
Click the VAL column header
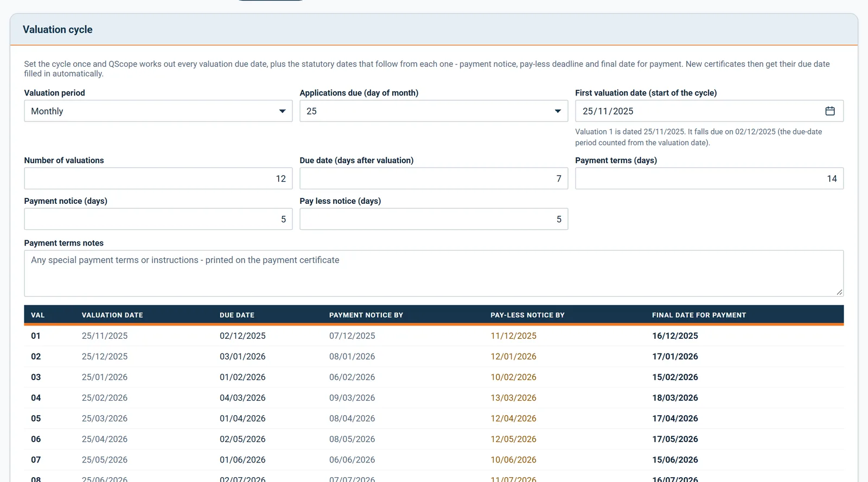pyautogui.click(x=38, y=315)
